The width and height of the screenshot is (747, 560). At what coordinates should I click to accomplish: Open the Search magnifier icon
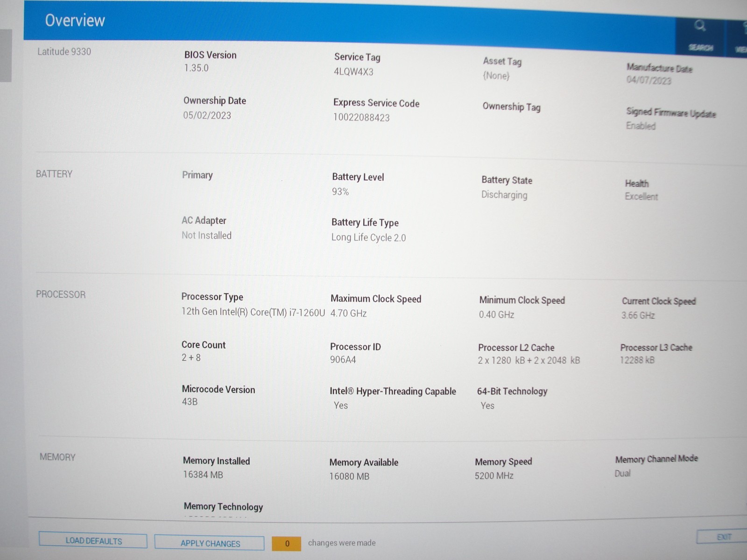click(699, 26)
